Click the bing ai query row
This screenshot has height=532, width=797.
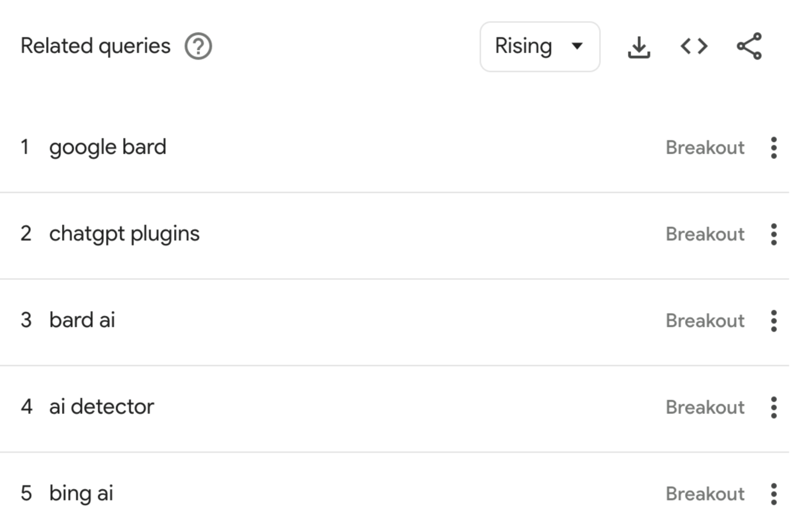click(x=81, y=493)
